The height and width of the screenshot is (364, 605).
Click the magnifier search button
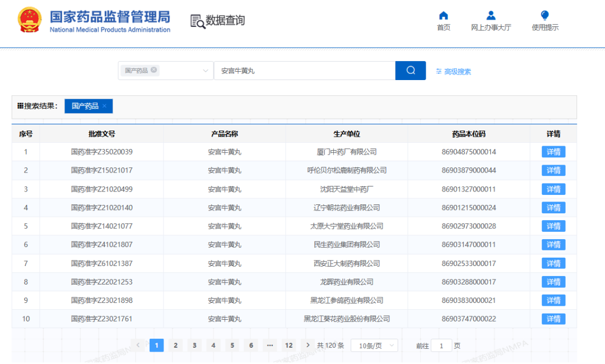click(410, 70)
